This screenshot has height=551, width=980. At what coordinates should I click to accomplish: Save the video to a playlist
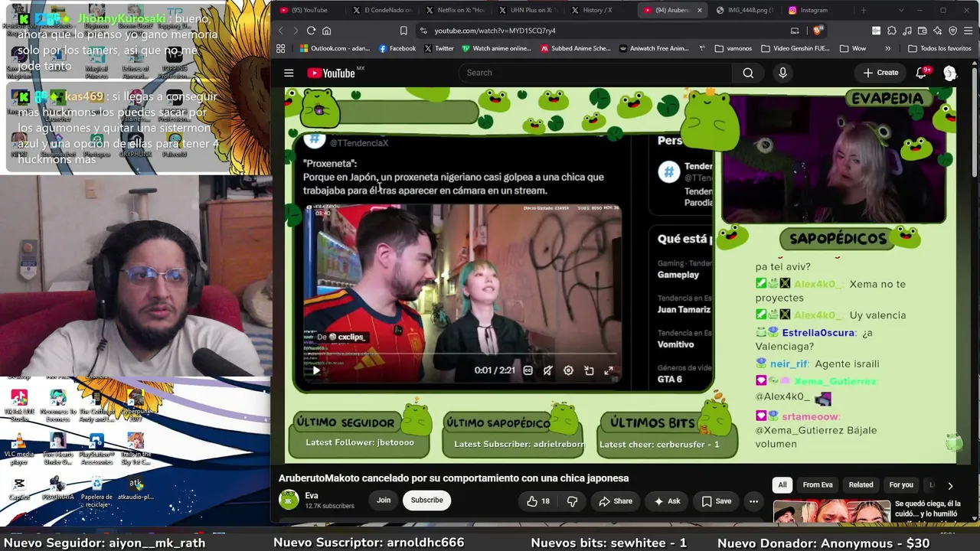tap(717, 501)
